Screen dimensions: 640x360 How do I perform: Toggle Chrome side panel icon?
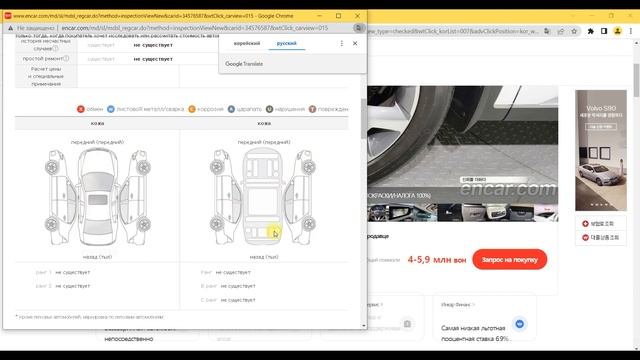click(604, 31)
